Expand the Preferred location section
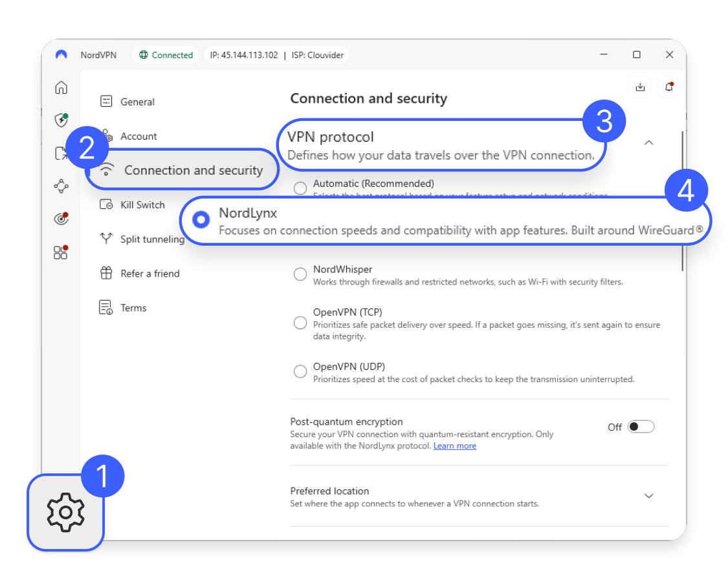Viewport: 728px width, 580px height. pos(649,495)
